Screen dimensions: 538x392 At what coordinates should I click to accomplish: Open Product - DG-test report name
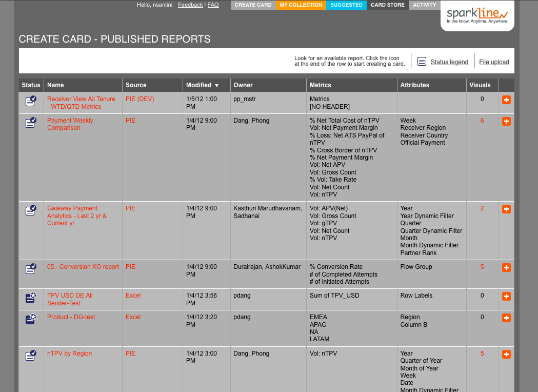coord(71,317)
